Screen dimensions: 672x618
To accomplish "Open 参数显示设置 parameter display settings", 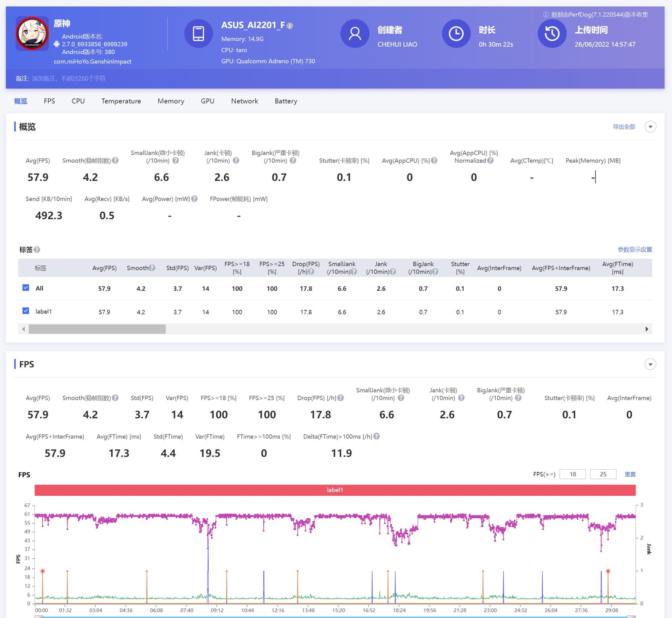I will click(635, 250).
